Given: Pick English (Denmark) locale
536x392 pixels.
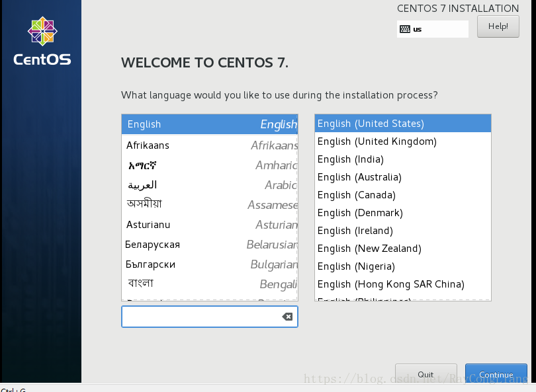Looking at the screenshot, I should click(x=403, y=213).
